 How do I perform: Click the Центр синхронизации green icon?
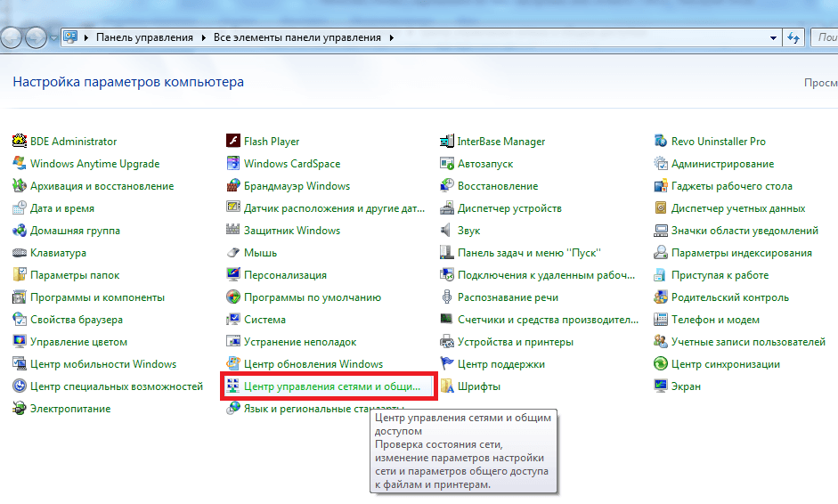(x=661, y=364)
